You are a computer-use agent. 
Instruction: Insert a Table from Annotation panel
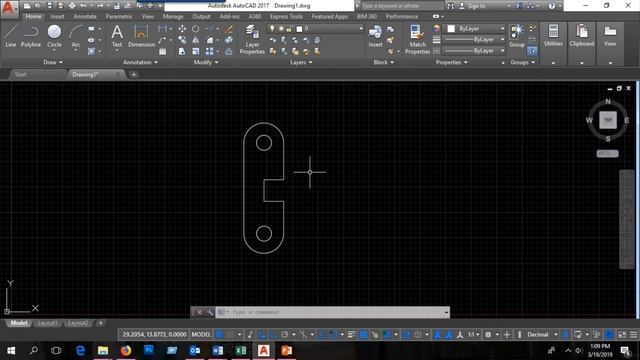162,51
